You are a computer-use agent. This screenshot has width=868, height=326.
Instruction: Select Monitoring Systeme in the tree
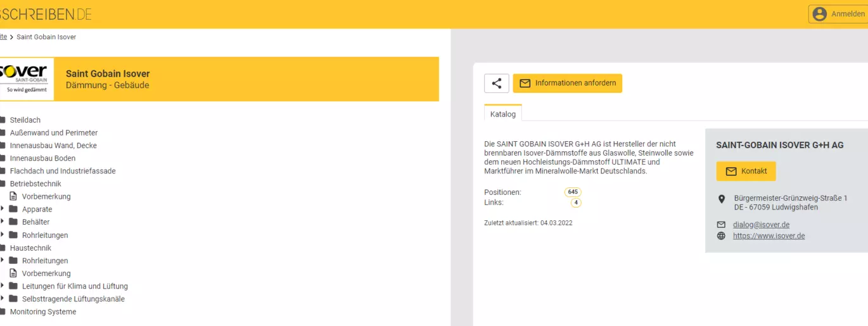coord(38,311)
